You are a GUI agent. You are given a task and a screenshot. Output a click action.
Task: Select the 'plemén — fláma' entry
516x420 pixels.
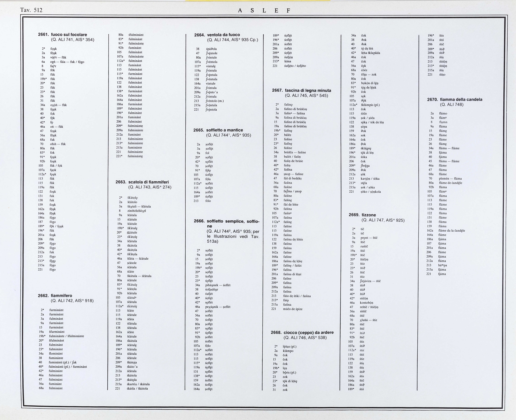tap(450, 179)
